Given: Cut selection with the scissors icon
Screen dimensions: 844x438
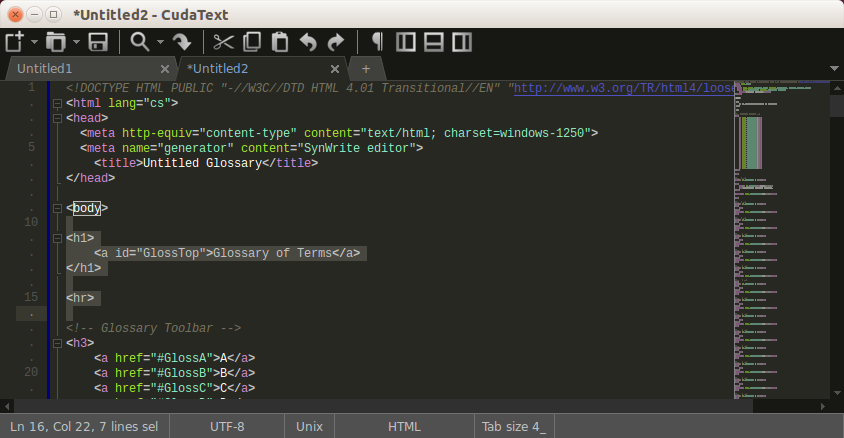Looking at the screenshot, I should click(x=223, y=42).
